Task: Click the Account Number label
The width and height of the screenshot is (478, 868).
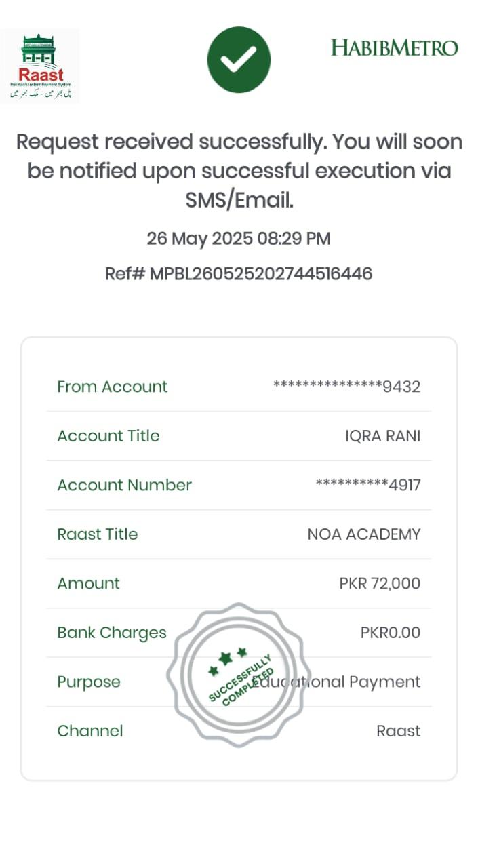Action: [124, 485]
